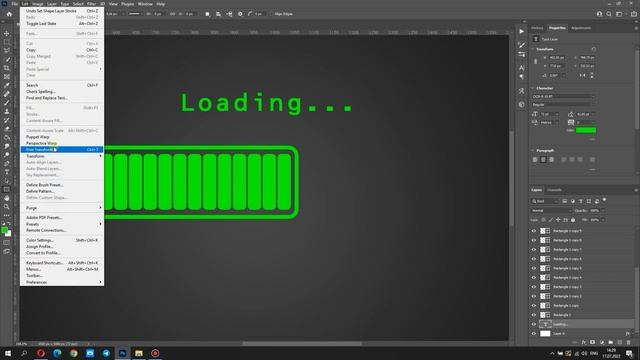Open Preferences submenu in Edit menu
640x360 pixels.
(x=62, y=282)
